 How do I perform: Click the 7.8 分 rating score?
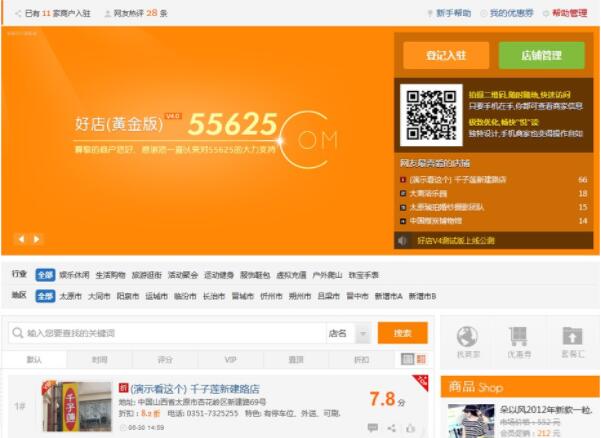(387, 399)
